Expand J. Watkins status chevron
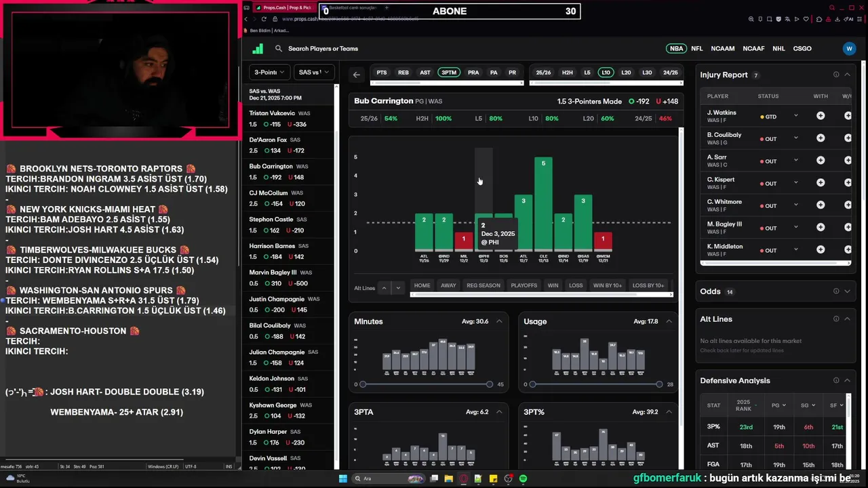Screen dimensions: 868x488 (x=796, y=116)
